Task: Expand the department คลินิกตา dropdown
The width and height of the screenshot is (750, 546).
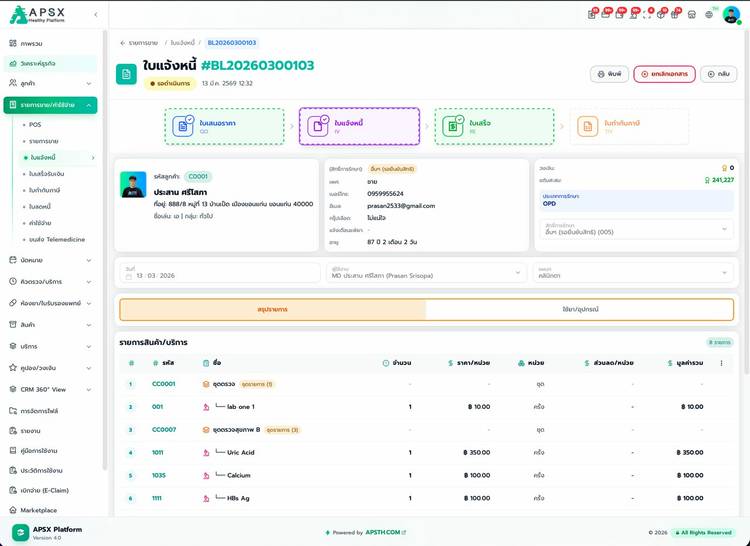Action: pyautogui.click(x=633, y=272)
